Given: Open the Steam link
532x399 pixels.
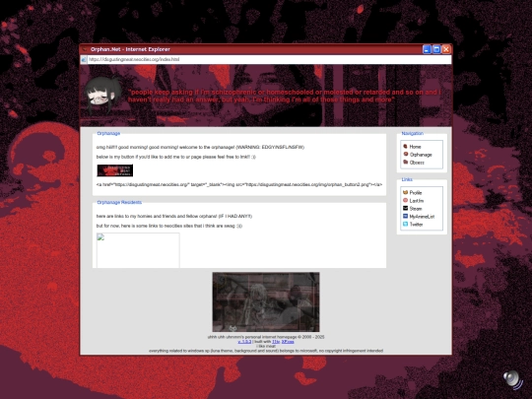Looking at the screenshot, I should click(416, 208).
